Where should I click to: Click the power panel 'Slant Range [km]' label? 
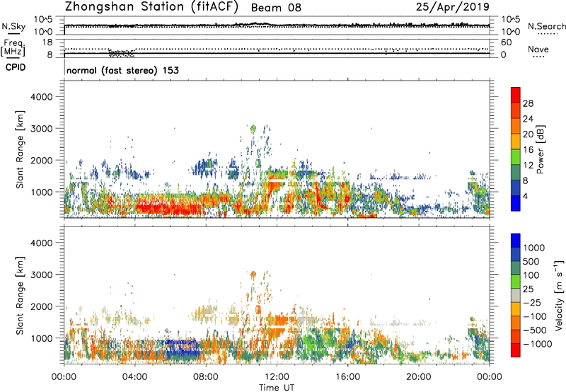click(20, 149)
